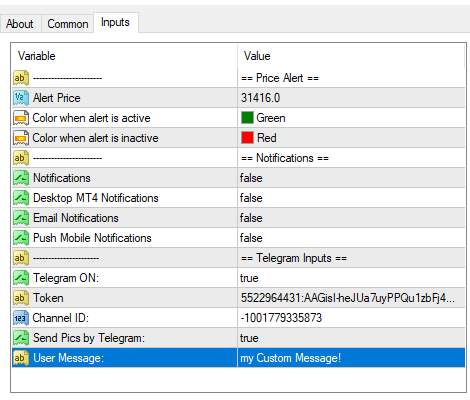Click the string icon beside Price Alert separator

(21, 78)
